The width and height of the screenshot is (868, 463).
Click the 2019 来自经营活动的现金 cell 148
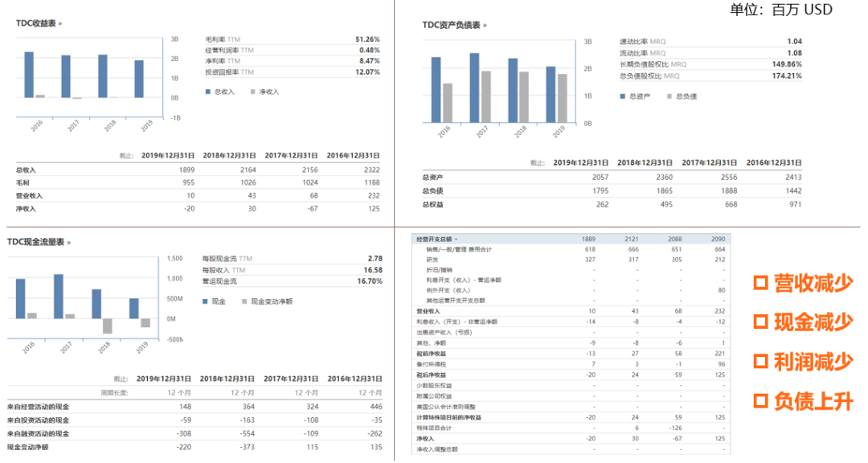[186, 407]
